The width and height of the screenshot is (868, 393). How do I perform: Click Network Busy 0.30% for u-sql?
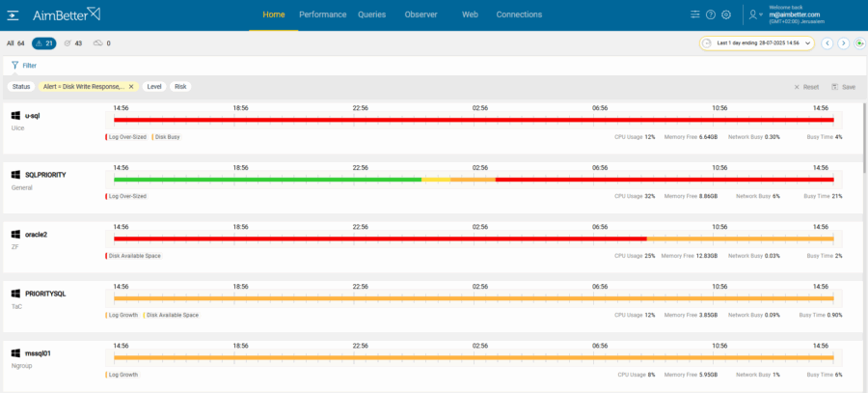point(754,137)
